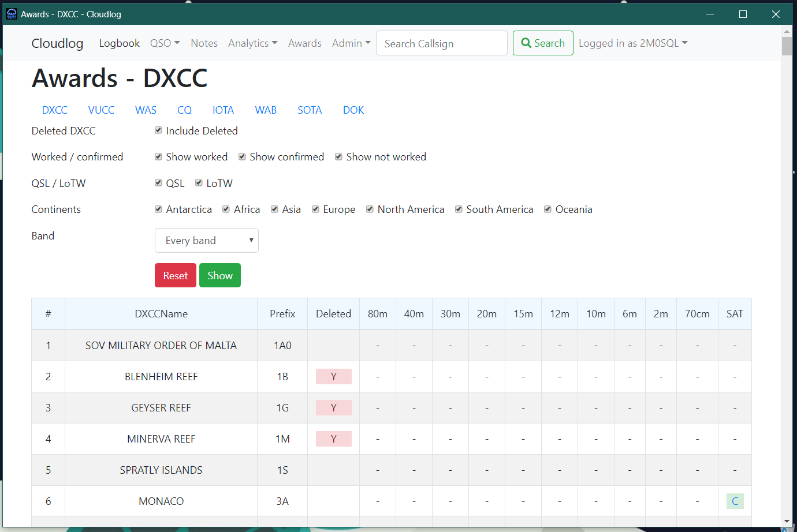797x532 pixels.
Task: Select GEYSER REEF table cell
Action: point(161,408)
